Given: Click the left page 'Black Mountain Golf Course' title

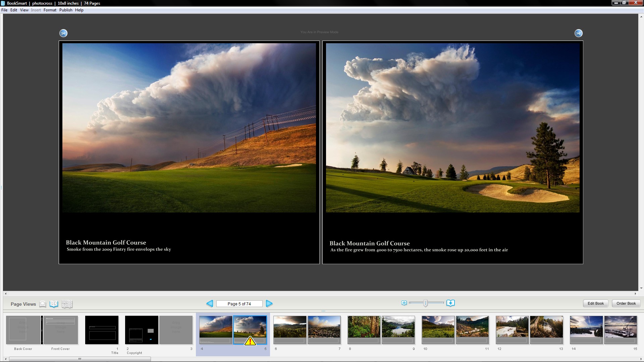Looking at the screenshot, I should tap(106, 243).
